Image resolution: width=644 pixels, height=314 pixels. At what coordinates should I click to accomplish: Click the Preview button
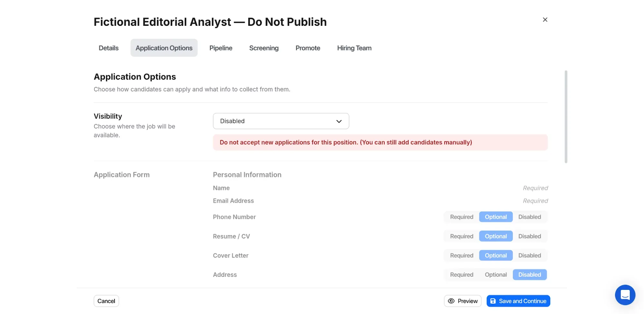(x=462, y=301)
